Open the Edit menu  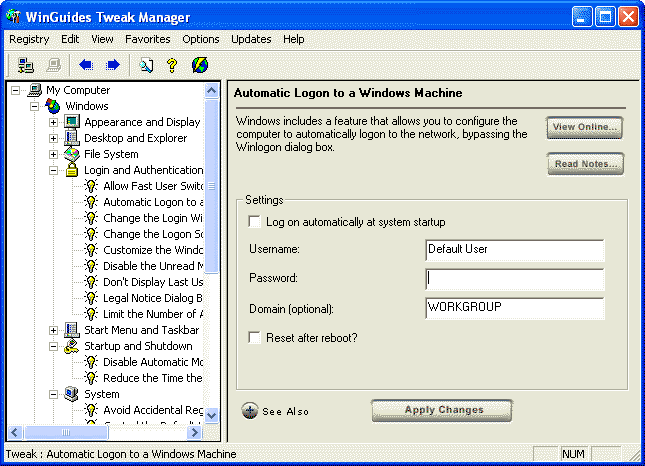pos(70,39)
